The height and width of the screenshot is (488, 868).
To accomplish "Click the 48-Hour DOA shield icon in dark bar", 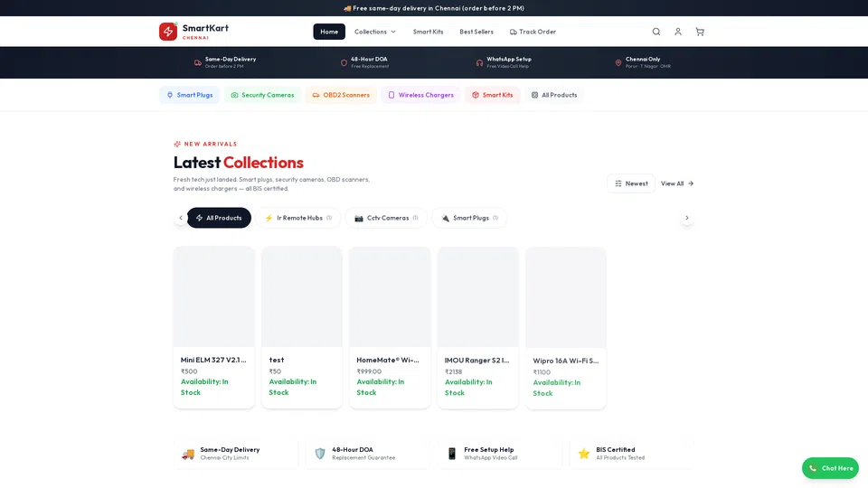I will click(x=344, y=62).
